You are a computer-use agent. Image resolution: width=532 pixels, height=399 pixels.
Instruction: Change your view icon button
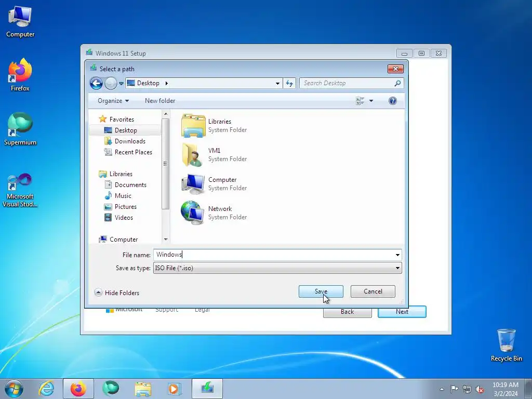360,101
